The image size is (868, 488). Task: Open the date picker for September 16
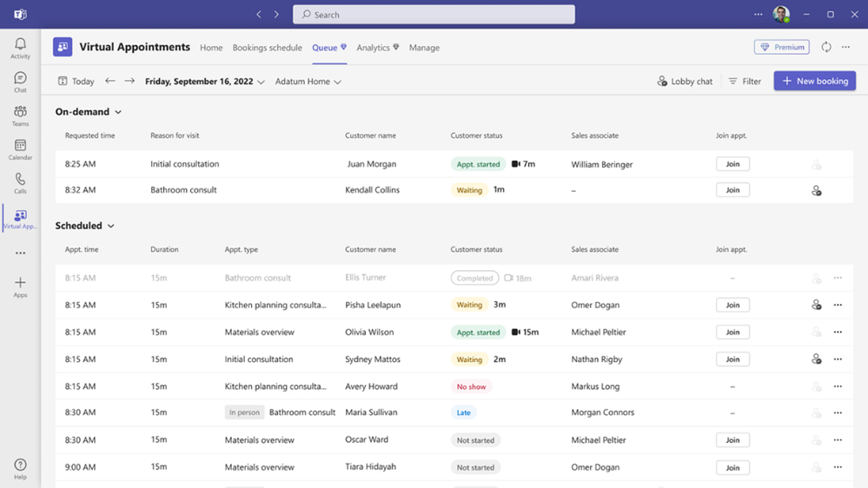(205, 82)
